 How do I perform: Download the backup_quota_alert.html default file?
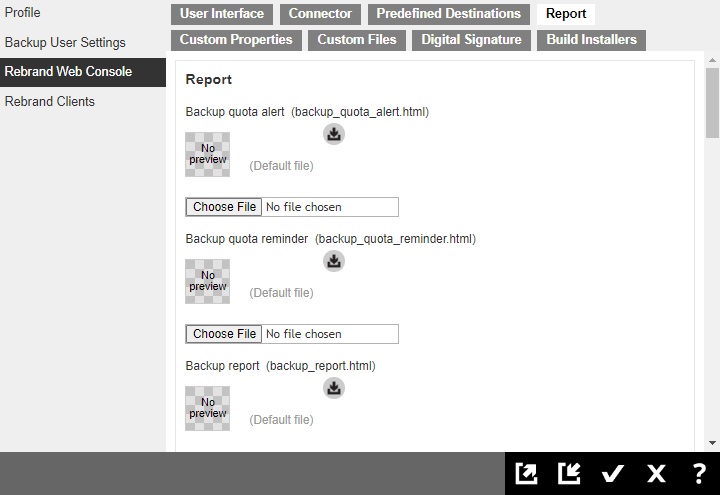point(334,134)
